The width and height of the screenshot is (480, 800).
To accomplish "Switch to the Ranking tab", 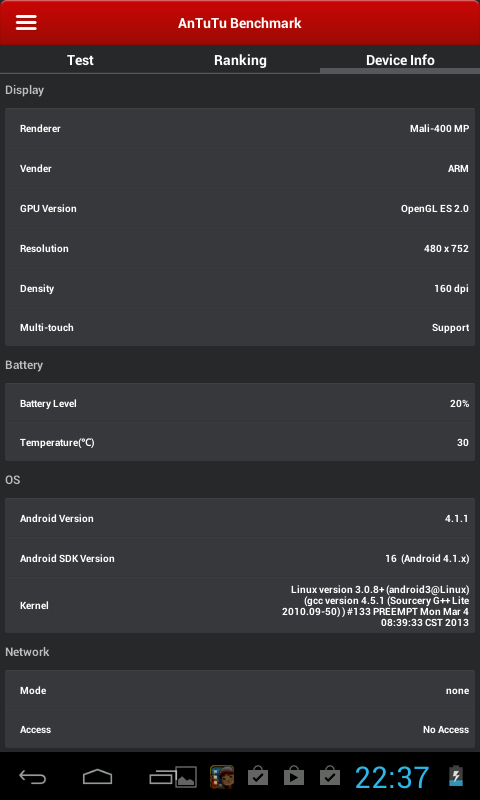I will [240, 60].
